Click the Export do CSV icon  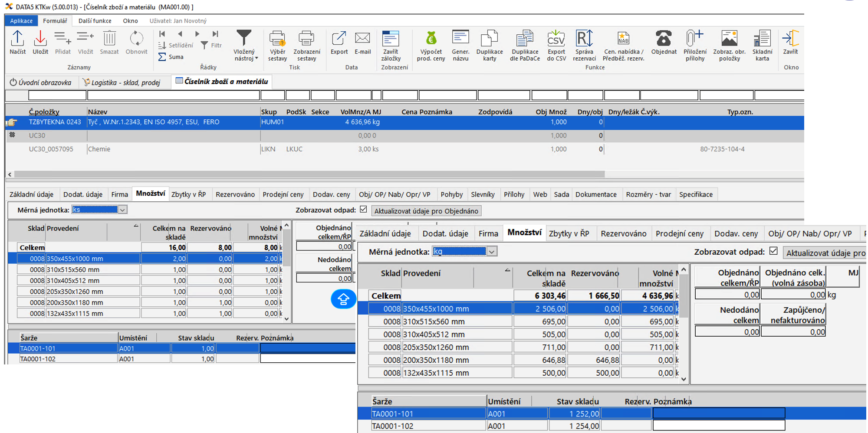pyautogui.click(x=556, y=39)
